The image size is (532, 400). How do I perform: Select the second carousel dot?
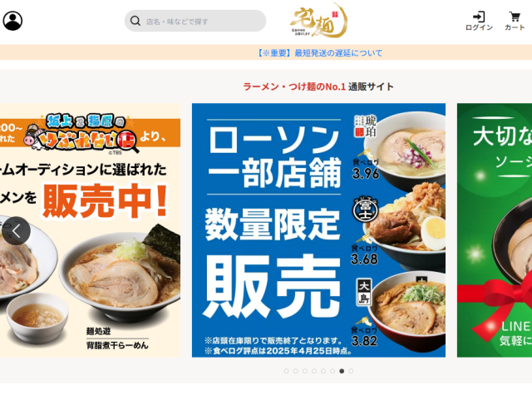pyautogui.click(x=296, y=371)
